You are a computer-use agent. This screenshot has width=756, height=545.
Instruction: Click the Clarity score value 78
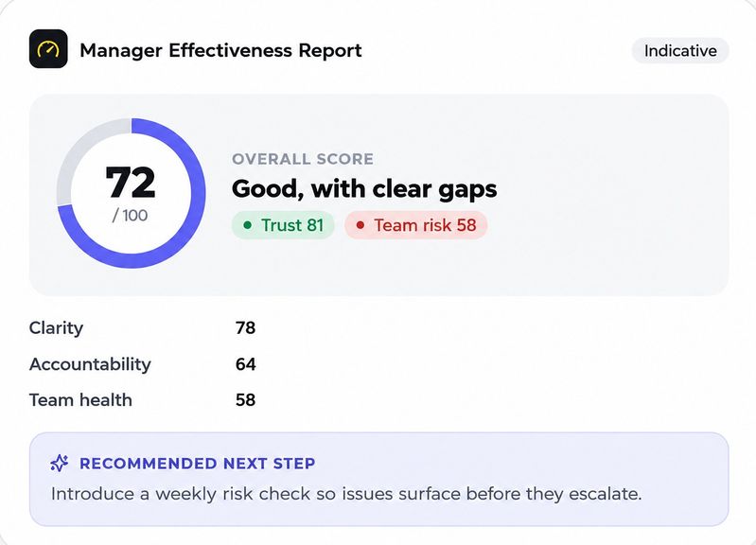tap(245, 328)
